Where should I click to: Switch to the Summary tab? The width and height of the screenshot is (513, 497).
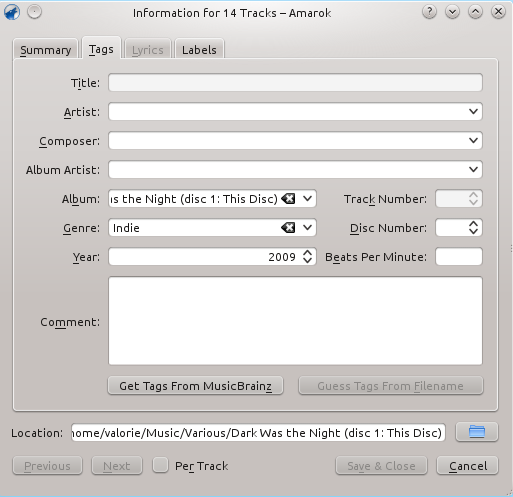[46, 50]
